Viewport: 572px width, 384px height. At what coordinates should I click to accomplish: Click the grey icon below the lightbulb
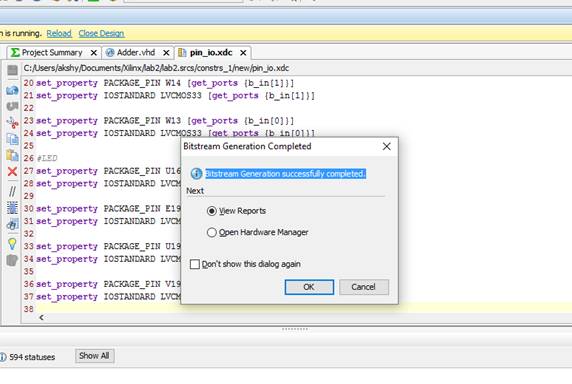(x=12, y=260)
